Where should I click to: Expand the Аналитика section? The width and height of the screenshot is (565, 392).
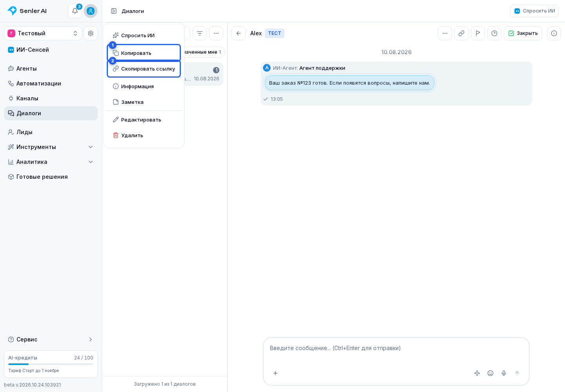pyautogui.click(x=51, y=162)
